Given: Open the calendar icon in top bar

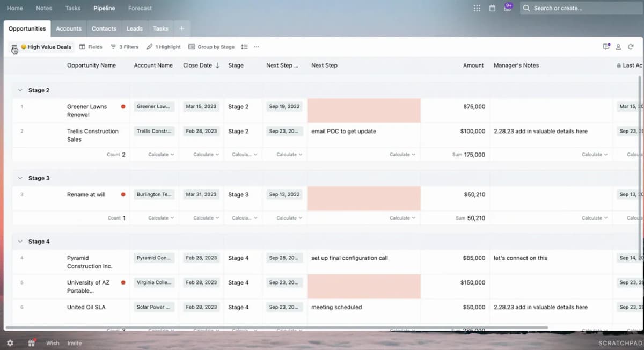Looking at the screenshot, I should click(x=492, y=8).
